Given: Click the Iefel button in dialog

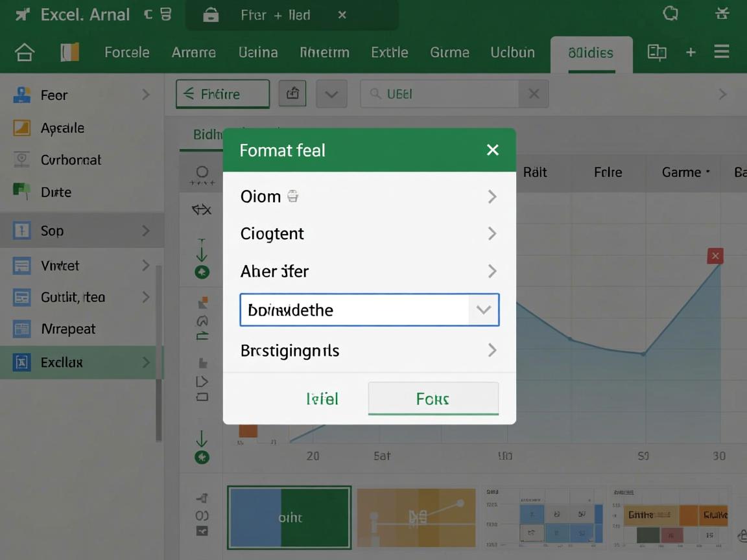Looking at the screenshot, I should [322, 399].
